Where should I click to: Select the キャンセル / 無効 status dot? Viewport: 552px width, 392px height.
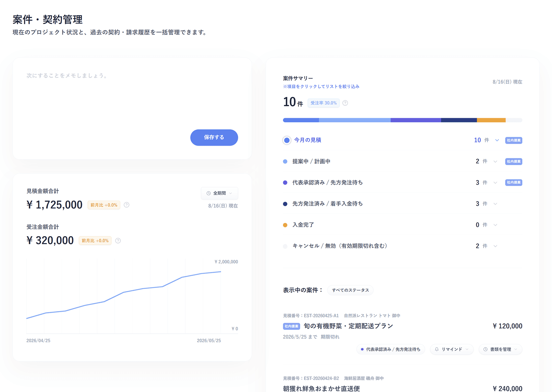point(285,246)
